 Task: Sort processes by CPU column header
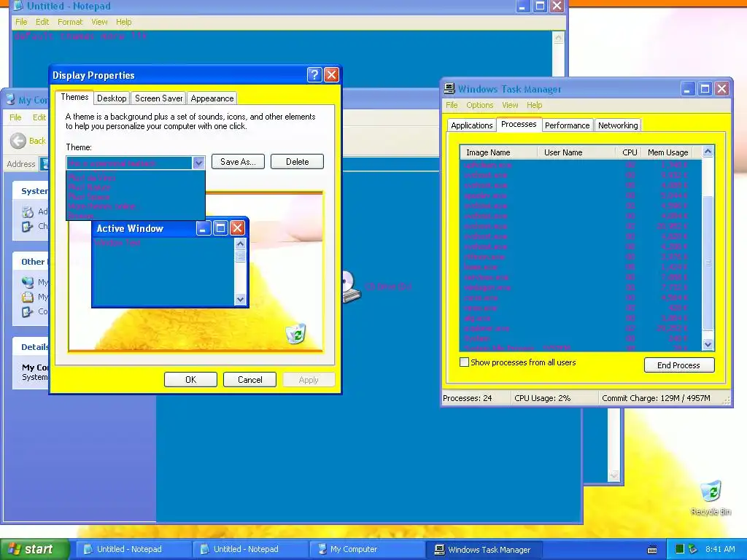pyautogui.click(x=628, y=152)
